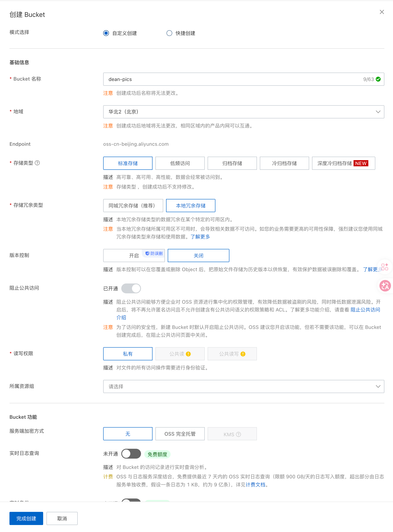Toggle off the 阻止公共访问 switch
The width and height of the screenshot is (393, 532).
(x=131, y=288)
